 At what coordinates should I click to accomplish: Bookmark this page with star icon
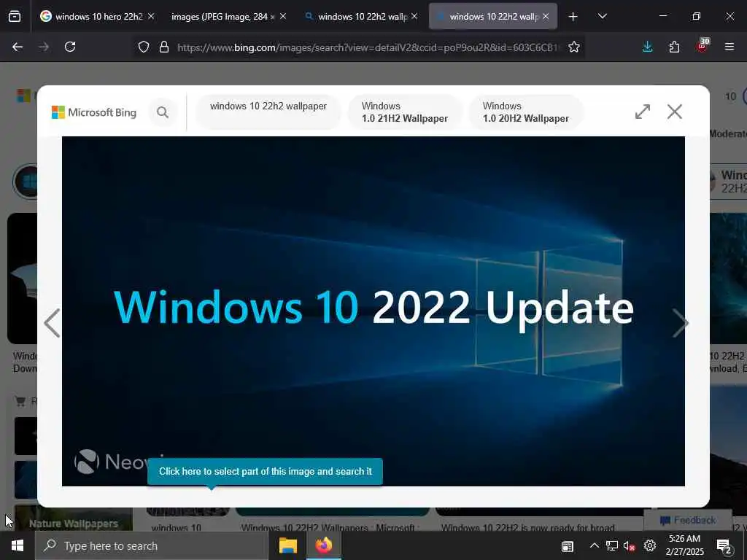coord(574,47)
